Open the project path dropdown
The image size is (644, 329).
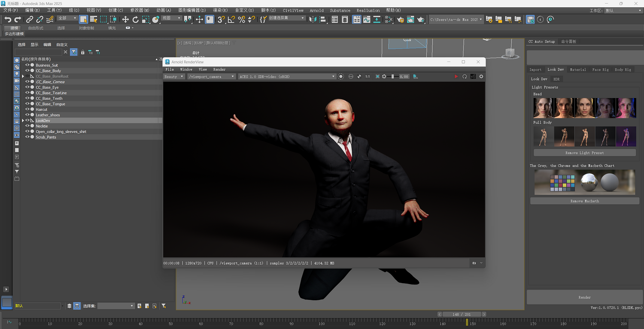tap(456, 19)
